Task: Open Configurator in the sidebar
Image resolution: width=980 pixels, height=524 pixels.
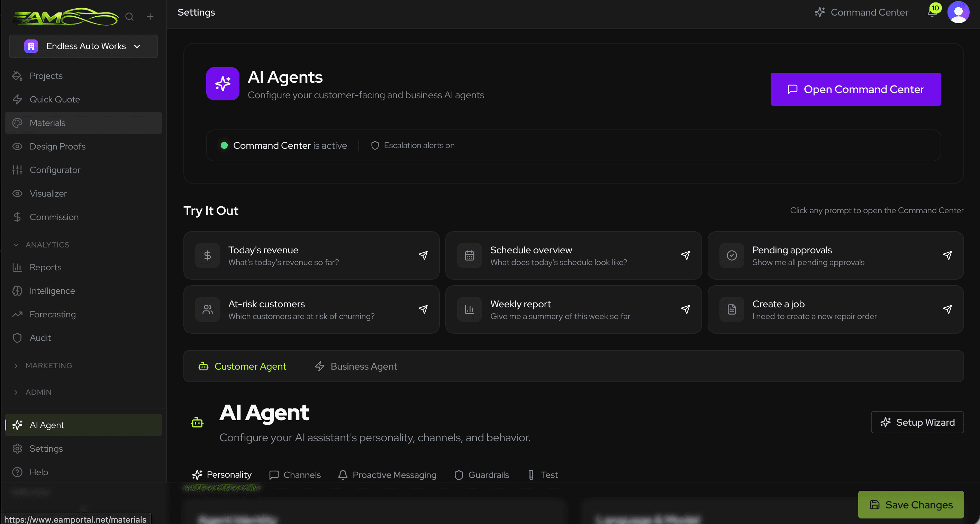Action: [83, 170]
